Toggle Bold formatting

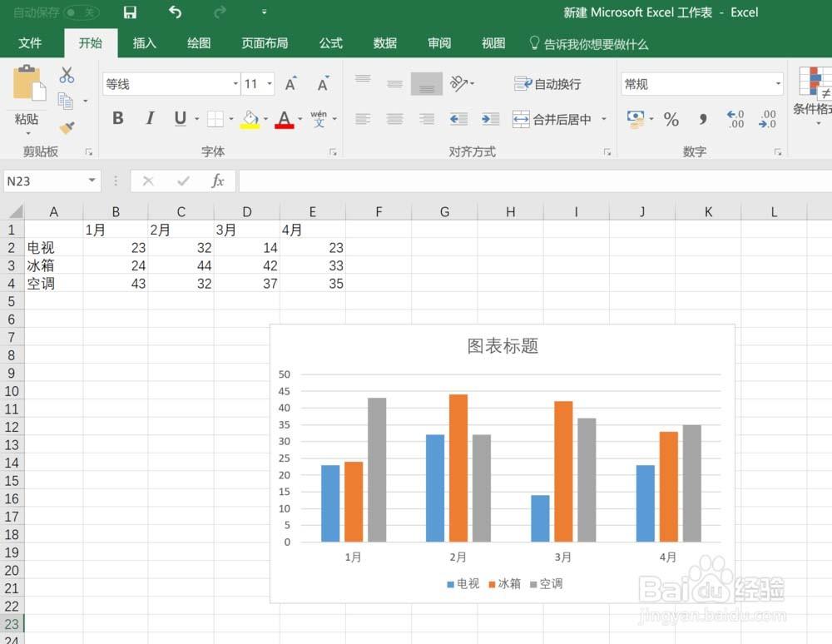pyautogui.click(x=117, y=118)
